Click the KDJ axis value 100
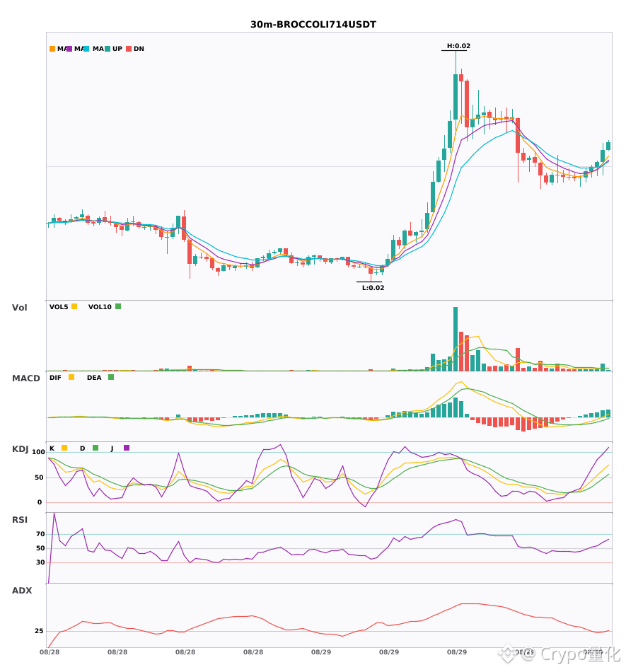 tap(39, 452)
